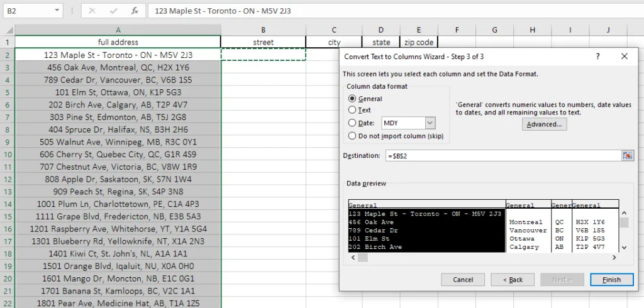Click the Help question mark in wizard
This screenshot has height=308, width=644.
pyautogui.click(x=597, y=57)
